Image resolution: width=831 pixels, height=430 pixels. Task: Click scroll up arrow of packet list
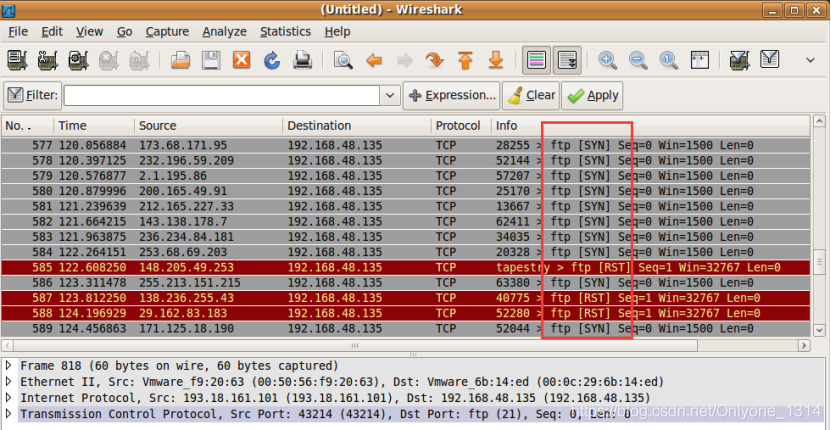pos(819,121)
